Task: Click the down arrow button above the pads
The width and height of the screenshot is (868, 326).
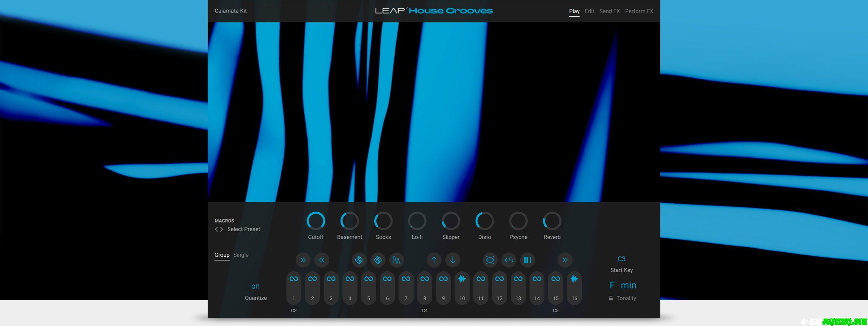Action: 453,260
